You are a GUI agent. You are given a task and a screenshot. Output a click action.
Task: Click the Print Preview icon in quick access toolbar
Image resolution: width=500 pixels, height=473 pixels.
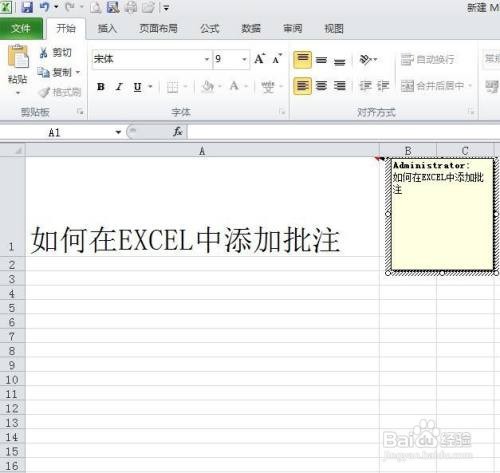[113, 7]
